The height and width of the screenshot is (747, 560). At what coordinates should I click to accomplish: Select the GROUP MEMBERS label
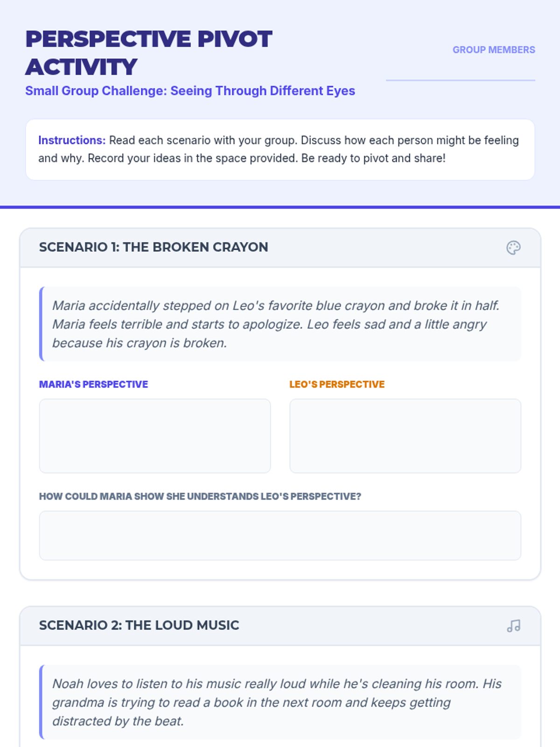[x=493, y=50]
